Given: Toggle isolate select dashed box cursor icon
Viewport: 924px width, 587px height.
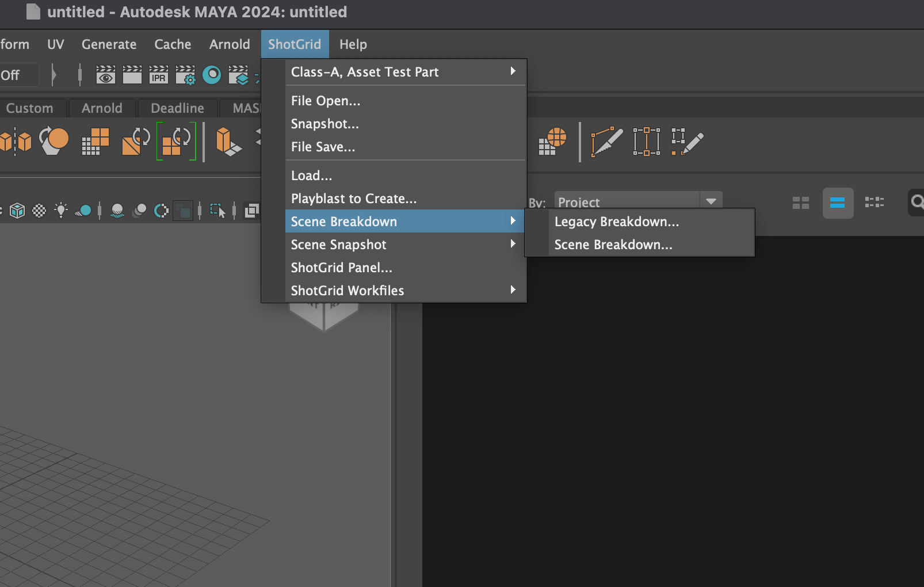Looking at the screenshot, I should (217, 211).
